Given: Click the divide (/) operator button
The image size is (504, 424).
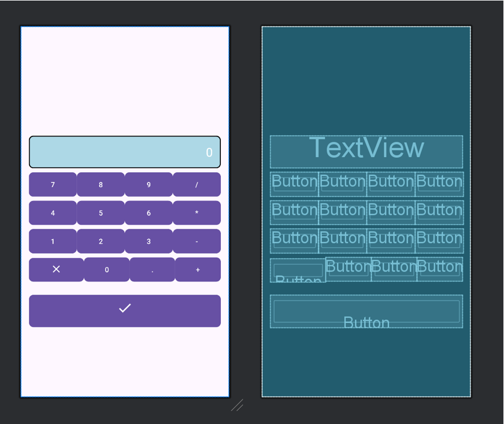Looking at the screenshot, I should [x=197, y=185].
